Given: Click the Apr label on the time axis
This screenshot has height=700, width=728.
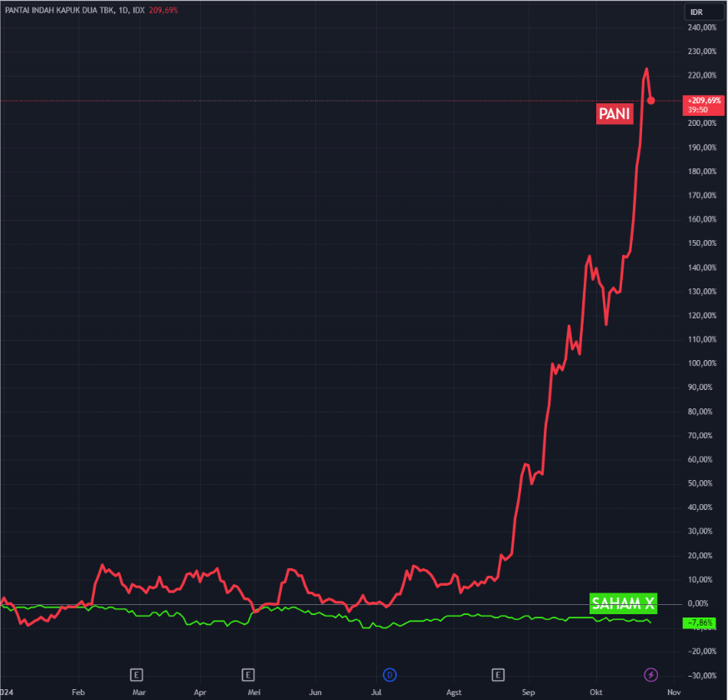Looking at the screenshot, I should coord(199,692).
